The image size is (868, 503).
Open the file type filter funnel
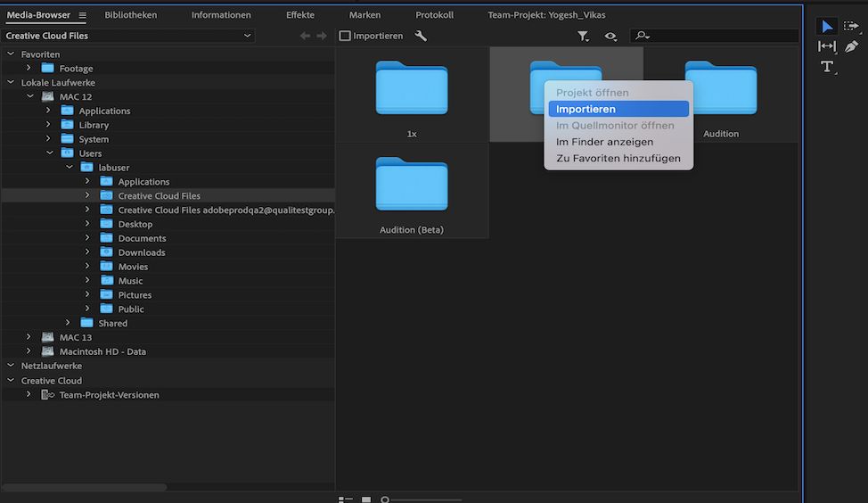tap(583, 37)
